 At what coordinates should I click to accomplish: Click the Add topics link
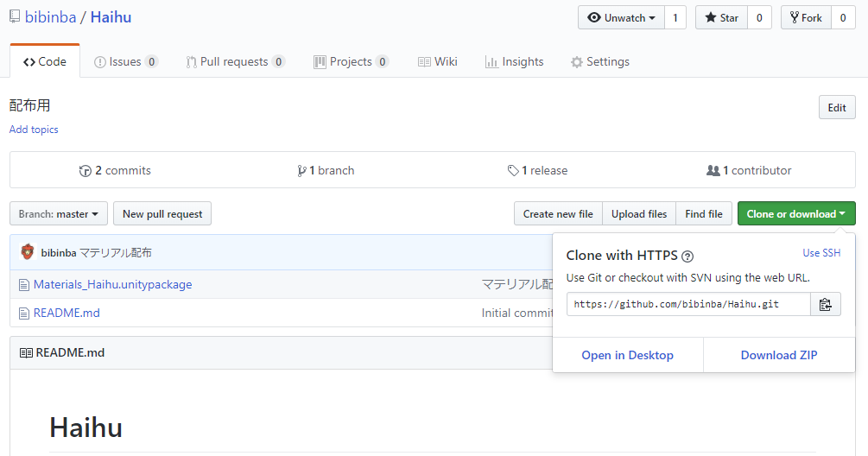pyautogui.click(x=34, y=129)
